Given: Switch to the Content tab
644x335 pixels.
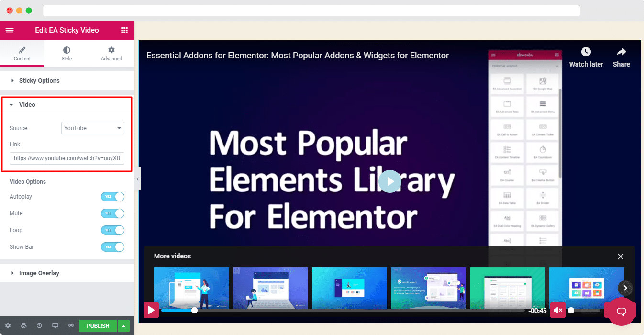Looking at the screenshot, I should (x=22, y=54).
